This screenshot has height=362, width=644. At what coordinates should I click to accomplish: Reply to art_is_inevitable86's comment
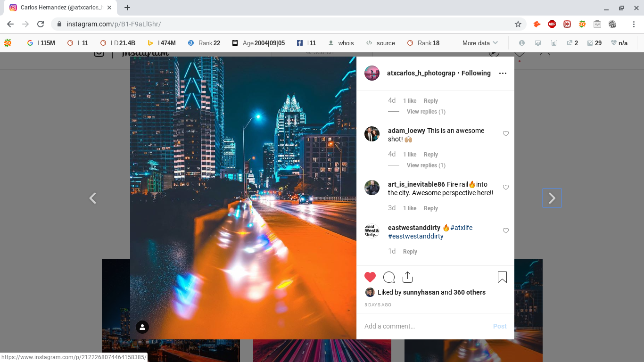click(x=431, y=208)
